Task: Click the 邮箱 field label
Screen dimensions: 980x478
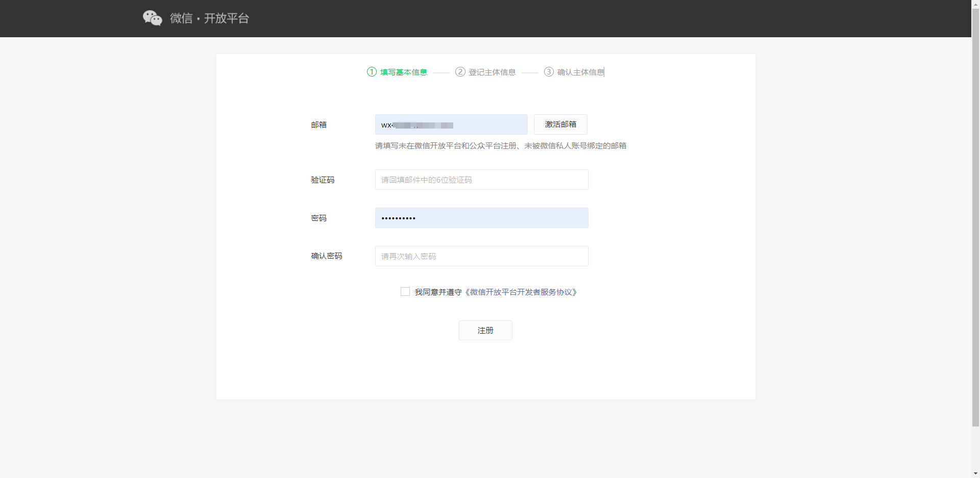Action: click(319, 125)
